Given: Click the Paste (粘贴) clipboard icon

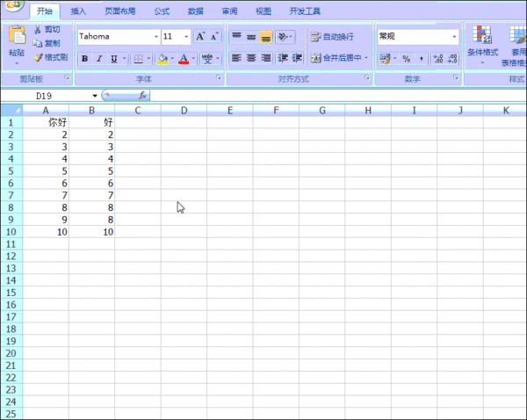Looking at the screenshot, I should click(17, 38).
